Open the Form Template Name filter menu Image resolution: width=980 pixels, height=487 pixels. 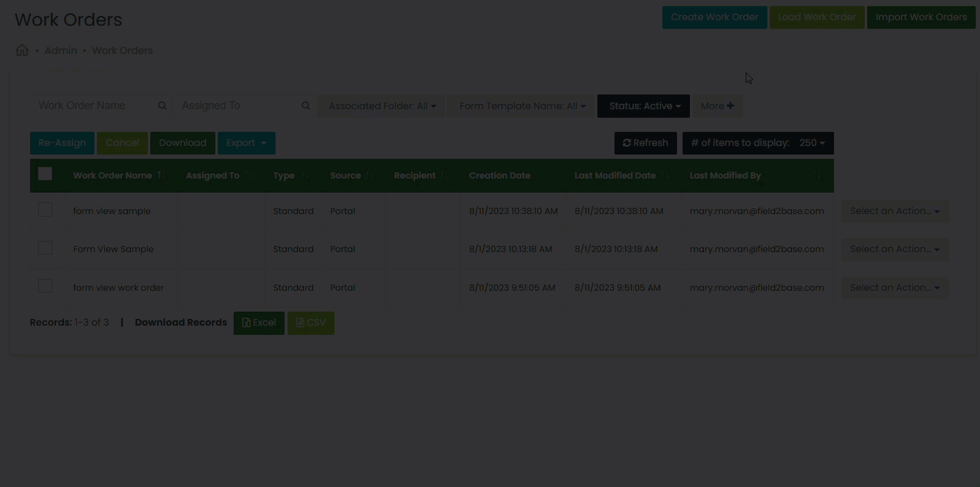(522, 106)
